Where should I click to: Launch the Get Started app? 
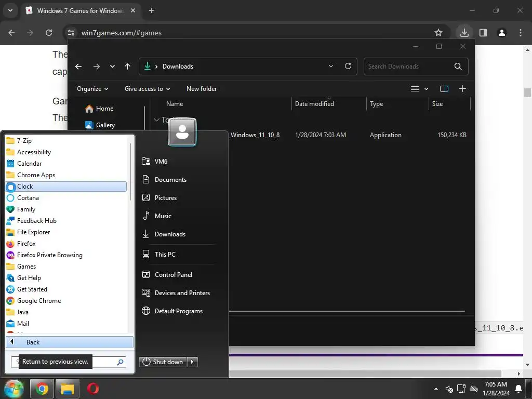point(66,289)
